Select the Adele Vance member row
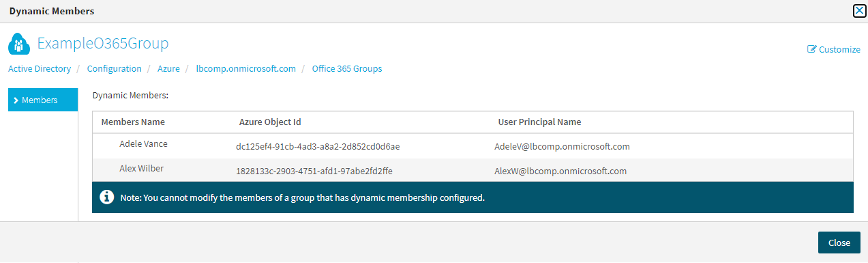 point(473,146)
